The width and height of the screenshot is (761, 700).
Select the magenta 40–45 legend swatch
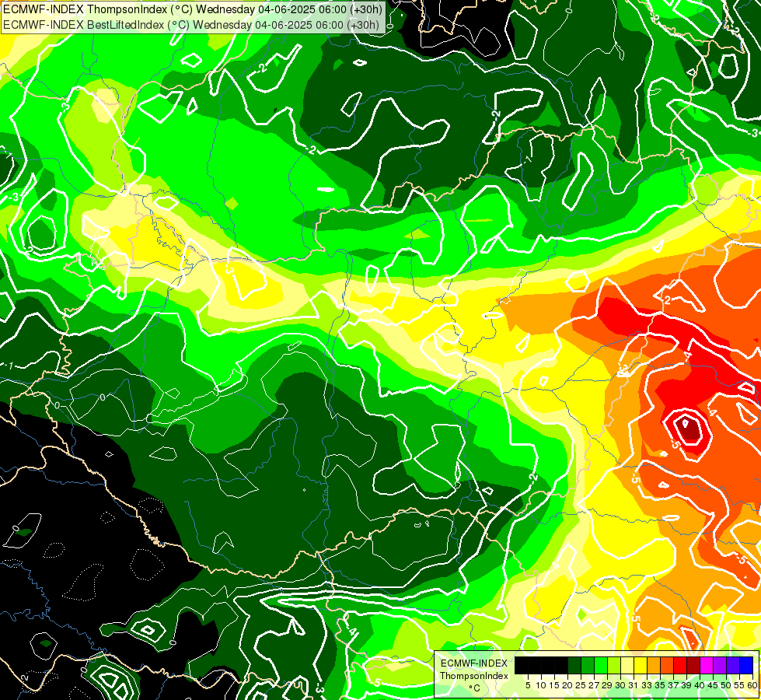[x=707, y=665]
